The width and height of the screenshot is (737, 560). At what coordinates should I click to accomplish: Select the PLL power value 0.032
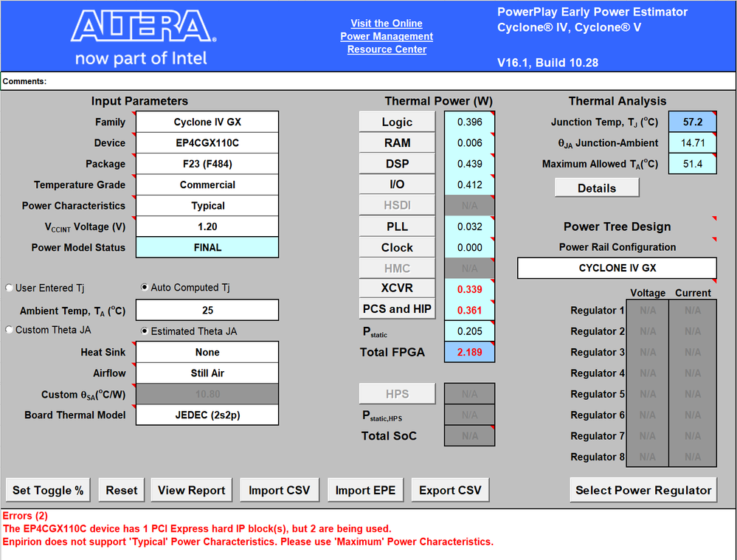(x=469, y=227)
